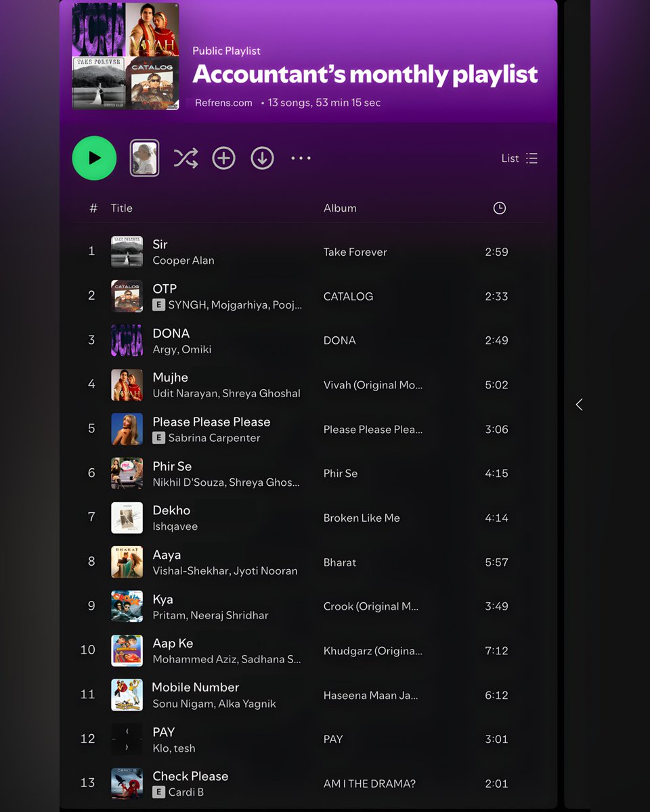Select the song Check Please
The image size is (650, 812).
click(190, 776)
